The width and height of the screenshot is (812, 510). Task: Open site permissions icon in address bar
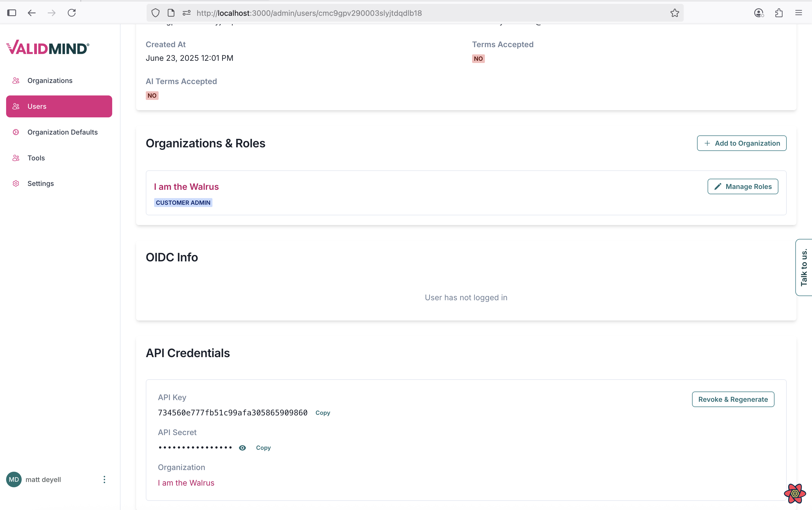pos(187,13)
